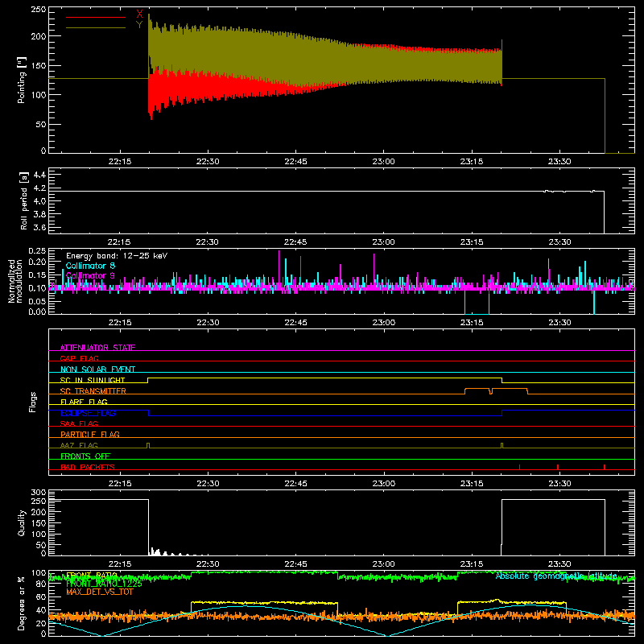
Task: Click the yellow FRONT_RATIO legend label
Action: [x=92, y=575]
